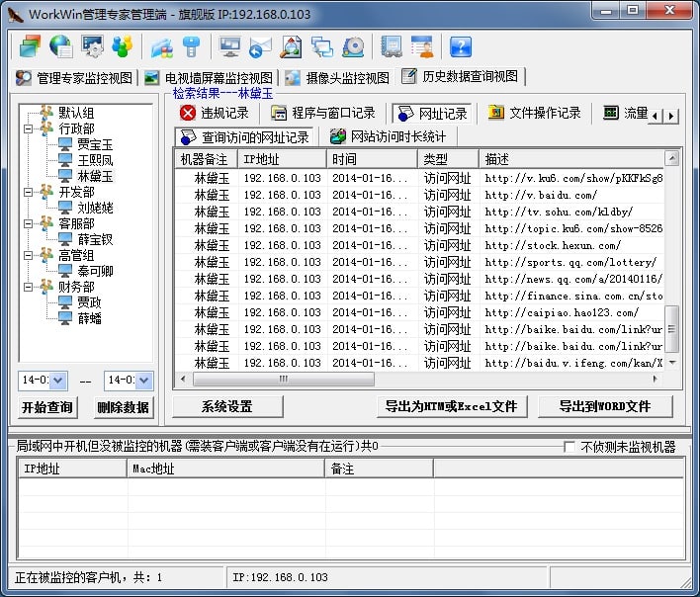This screenshot has width=700, height=597.
Task: Click the 文件操作记录 yellow icon
Action: tap(495, 113)
